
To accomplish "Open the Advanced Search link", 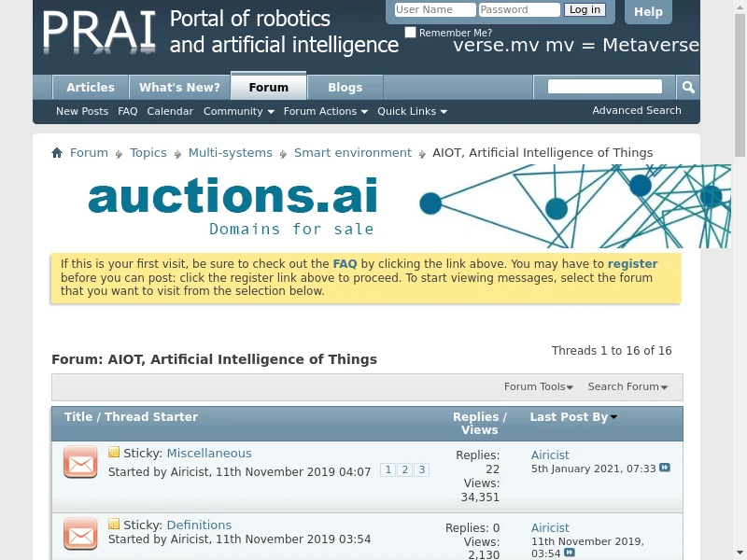I will 636,110.
